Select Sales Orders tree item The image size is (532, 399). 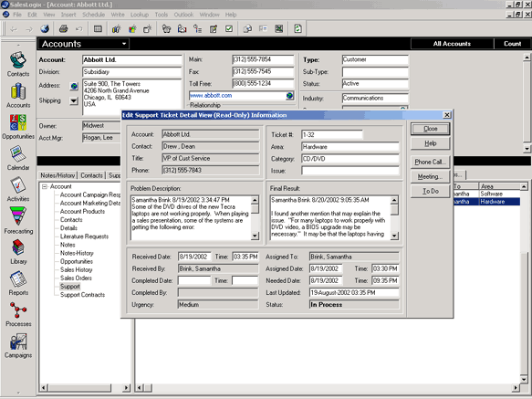(76, 278)
